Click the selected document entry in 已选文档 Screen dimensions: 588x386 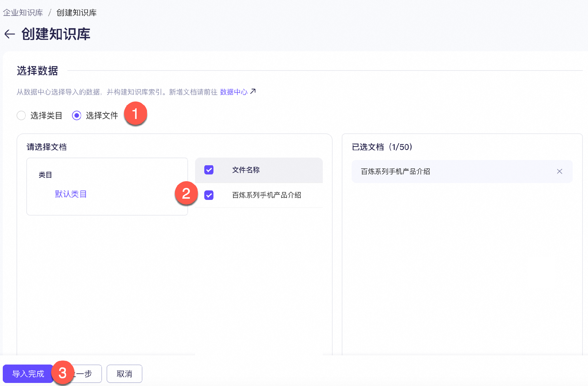tap(395, 171)
